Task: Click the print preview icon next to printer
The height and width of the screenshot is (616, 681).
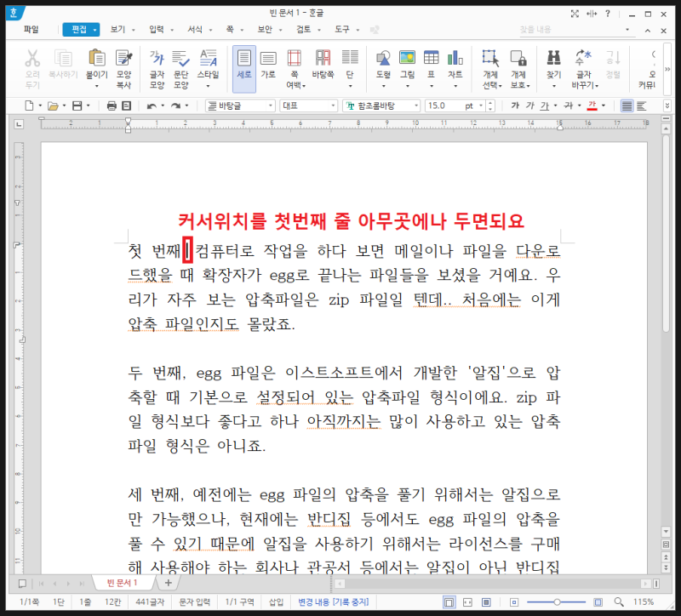Action: point(126,106)
